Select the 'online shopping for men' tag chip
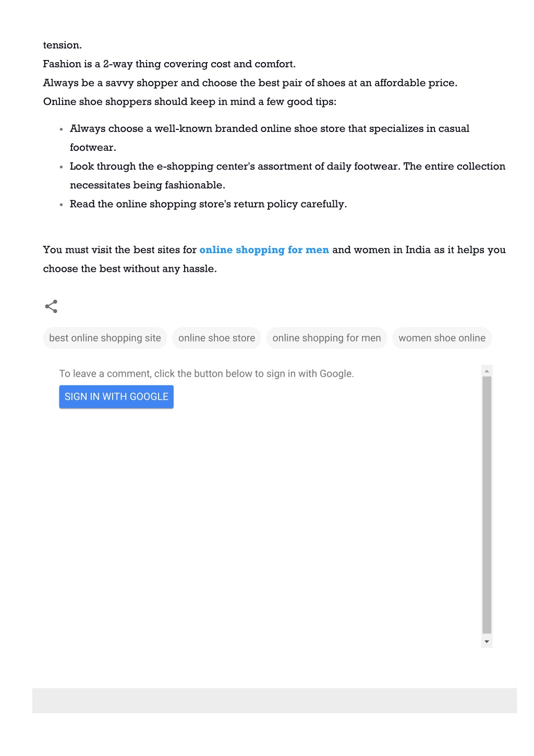This screenshot has height=756, width=534. tap(326, 338)
